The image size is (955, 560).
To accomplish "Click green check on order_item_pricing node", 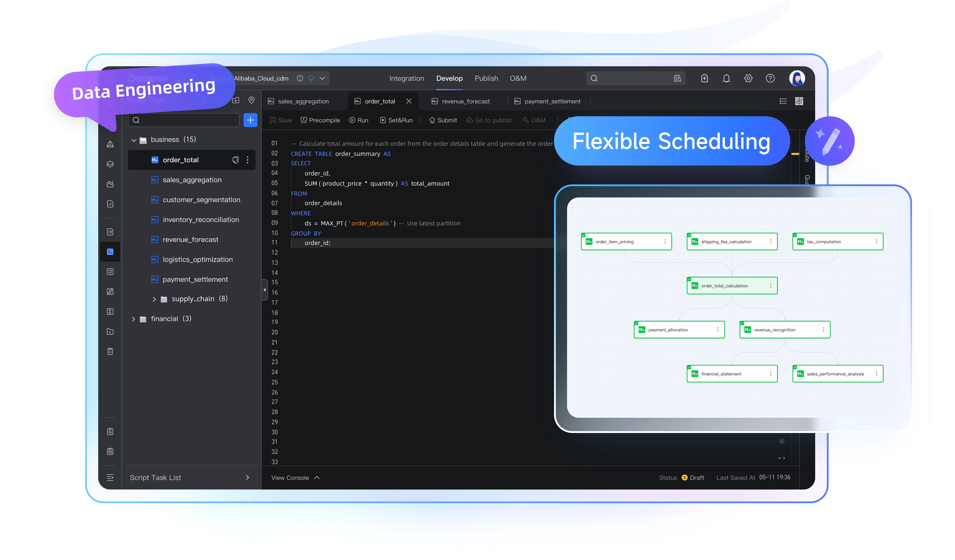I will point(583,235).
